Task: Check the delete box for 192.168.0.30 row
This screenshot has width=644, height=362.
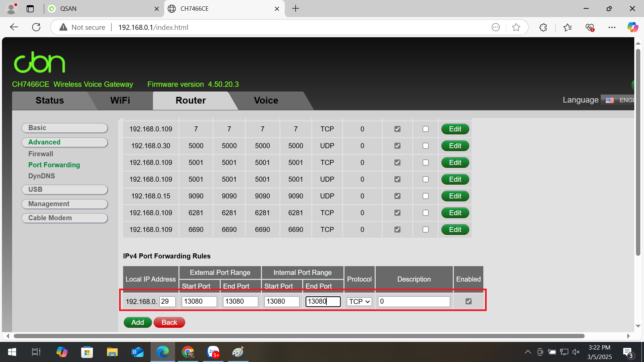Action: click(x=425, y=146)
